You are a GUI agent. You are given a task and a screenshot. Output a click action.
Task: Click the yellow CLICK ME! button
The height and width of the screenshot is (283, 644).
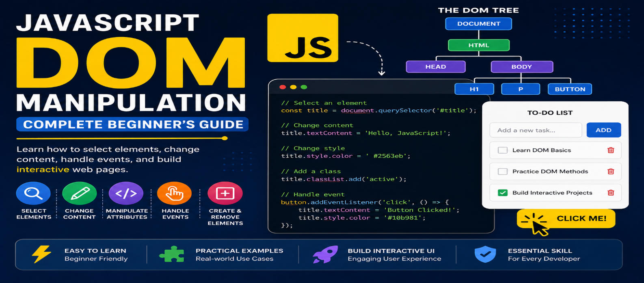coord(566,218)
